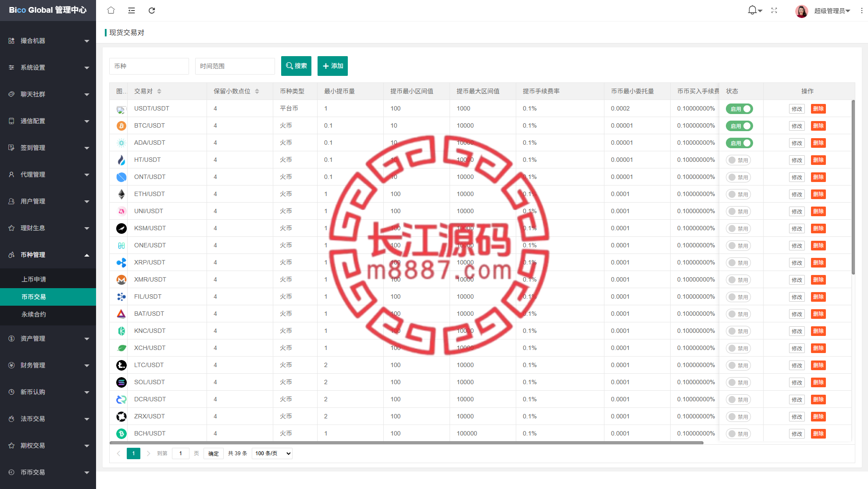The image size is (868, 489).
Task: Expand the 系统设置 sidebar menu
Action: click(x=48, y=68)
